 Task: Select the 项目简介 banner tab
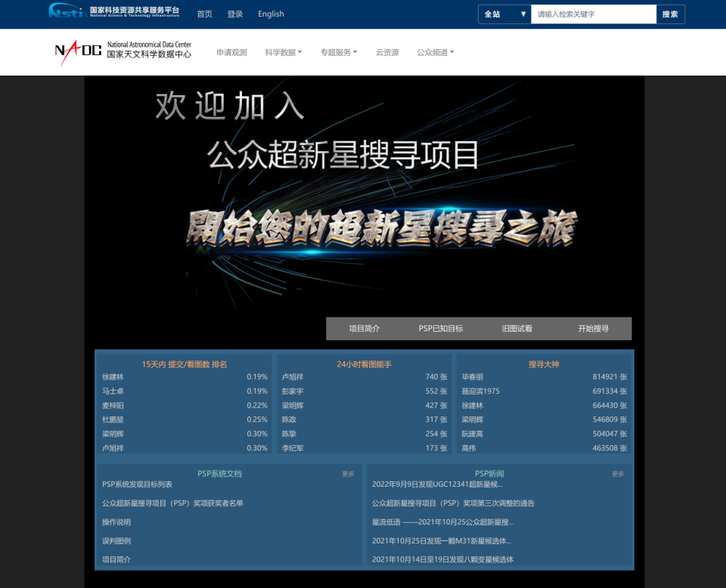[x=365, y=328]
